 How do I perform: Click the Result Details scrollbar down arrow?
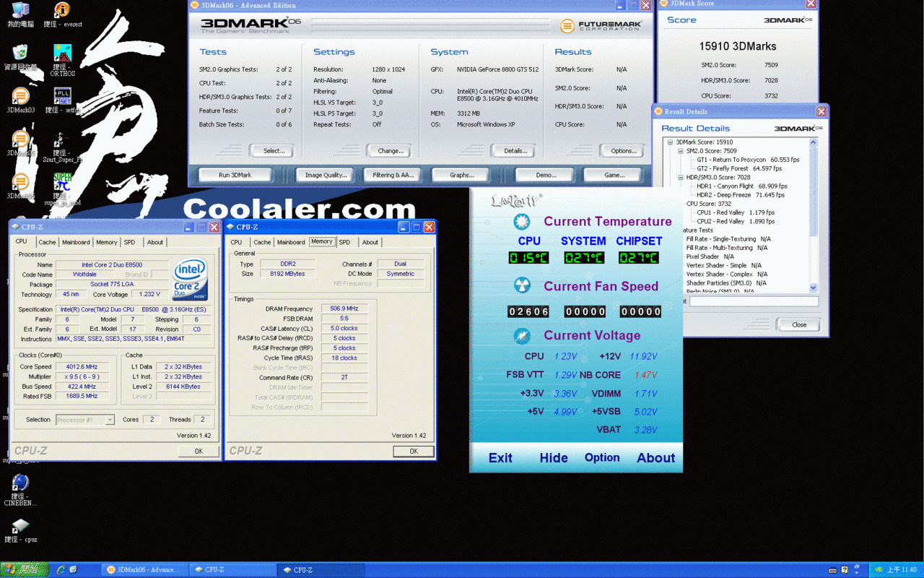pyautogui.click(x=814, y=288)
